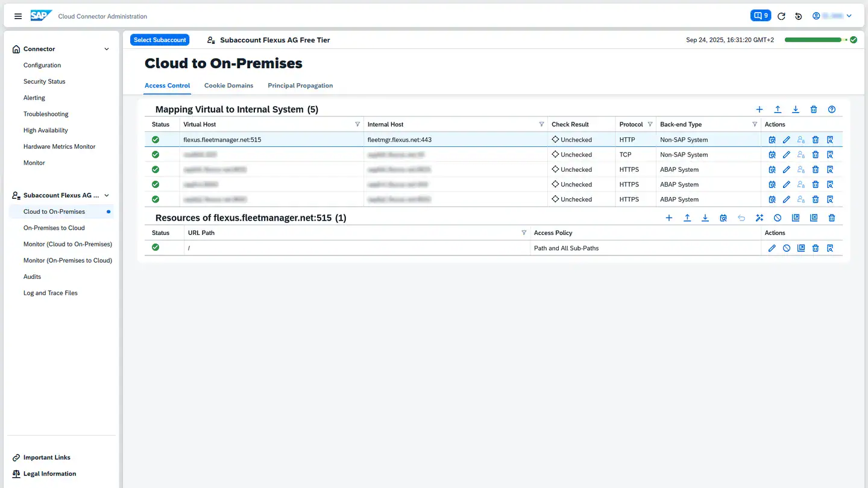868x488 pixels.
Task: Collapse the Connector sidebar section
Action: 107,49
